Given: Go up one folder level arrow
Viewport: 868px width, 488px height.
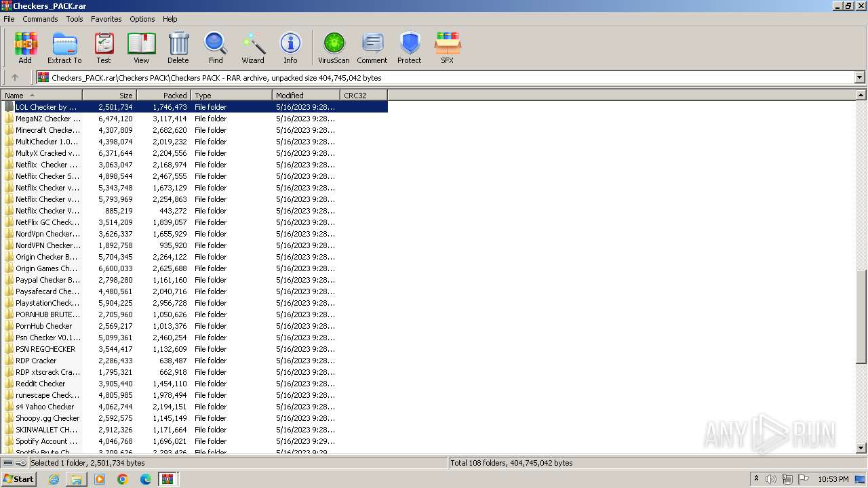Looking at the screenshot, I should pos(15,77).
